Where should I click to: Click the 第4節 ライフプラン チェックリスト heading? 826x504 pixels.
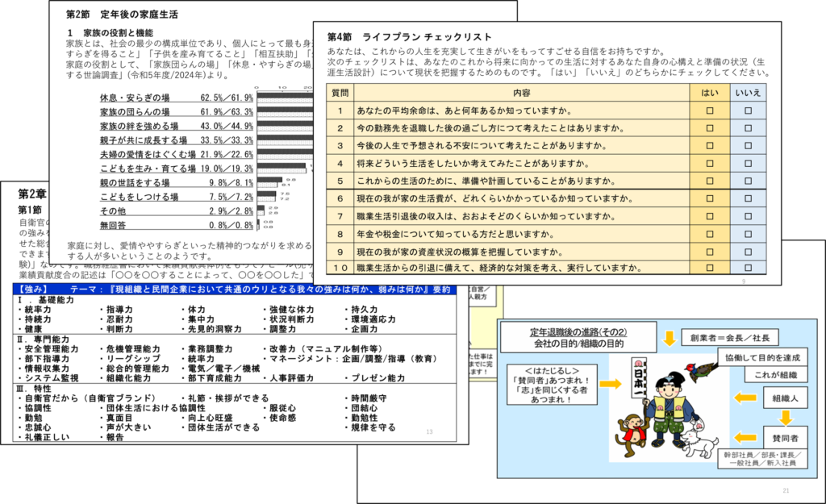(x=409, y=37)
